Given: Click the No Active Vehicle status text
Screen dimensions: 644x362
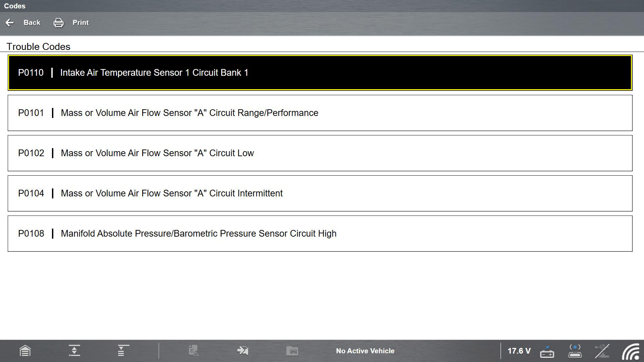Looking at the screenshot, I should [x=365, y=351].
